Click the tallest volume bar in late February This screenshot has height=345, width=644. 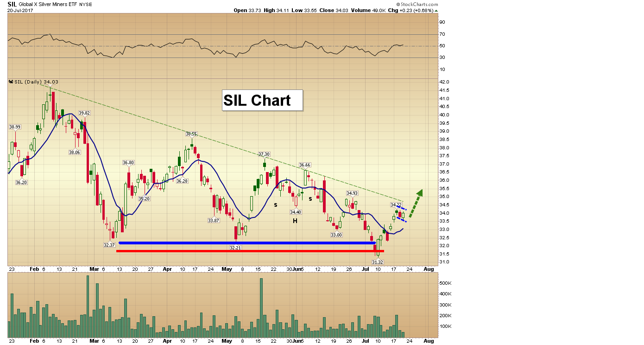click(x=88, y=307)
